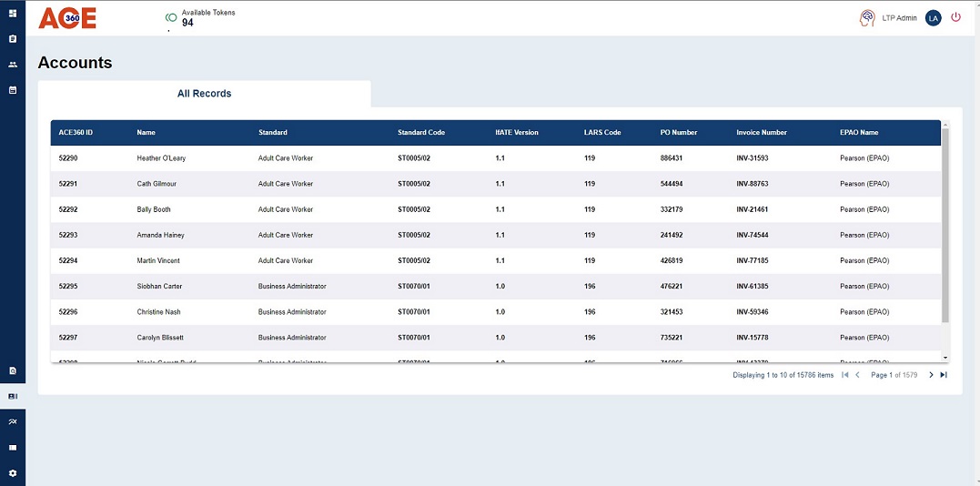Select the All Records tab

(x=204, y=94)
